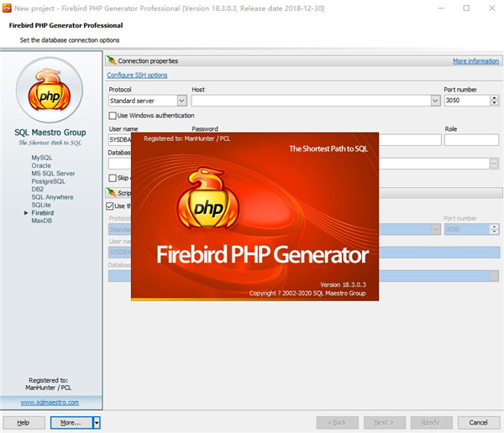The width and height of the screenshot is (504, 433).
Task: Click into the Role input field
Action: click(x=471, y=140)
